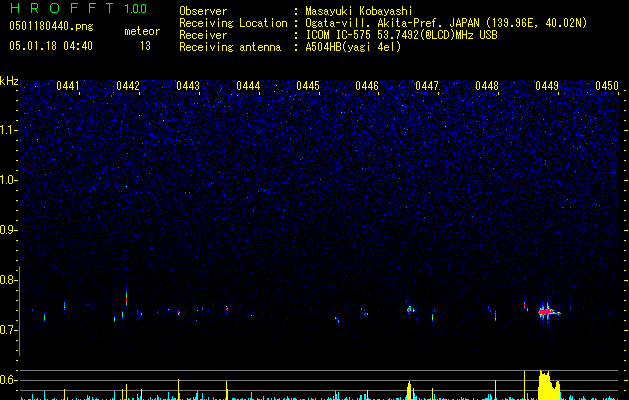The image size is (629, 400).
Task: Click the 0.6 kHz frequency label
Action: [x=9, y=380]
